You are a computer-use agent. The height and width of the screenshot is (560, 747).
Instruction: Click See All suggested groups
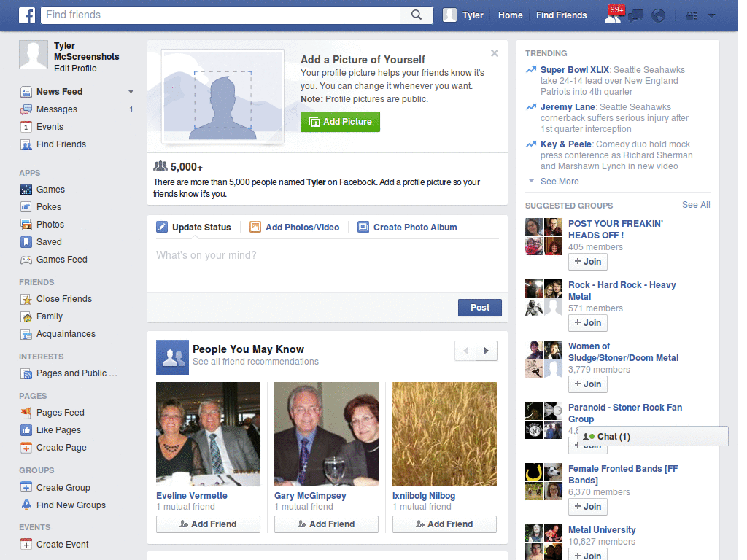(x=696, y=205)
